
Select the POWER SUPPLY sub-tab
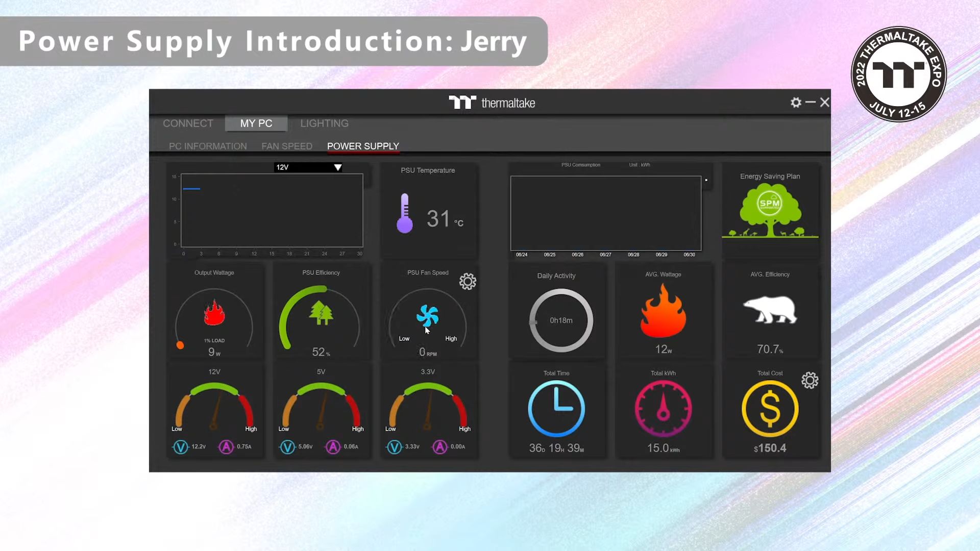pos(363,146)
